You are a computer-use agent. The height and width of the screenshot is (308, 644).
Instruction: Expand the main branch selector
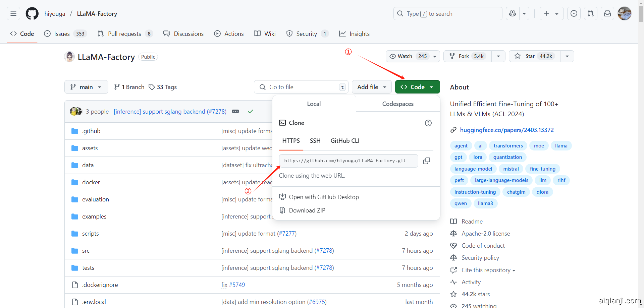click(86, 87)
